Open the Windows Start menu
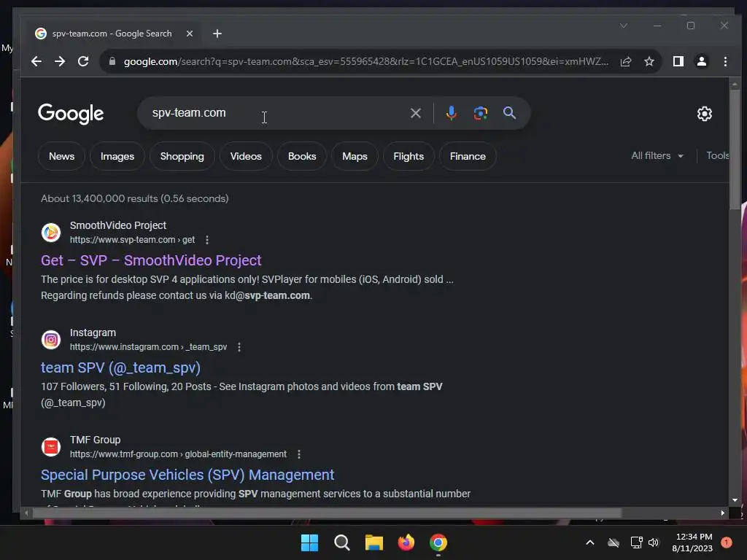 coord(309,542)
